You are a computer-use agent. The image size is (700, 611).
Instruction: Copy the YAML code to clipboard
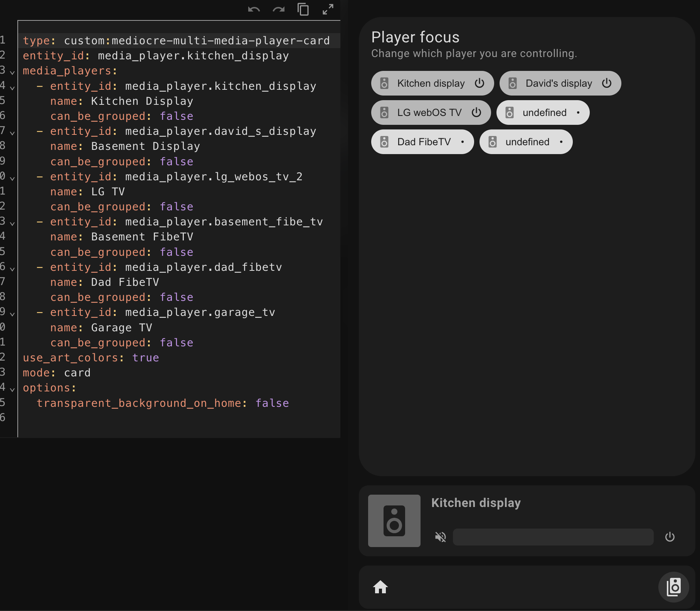303,9
